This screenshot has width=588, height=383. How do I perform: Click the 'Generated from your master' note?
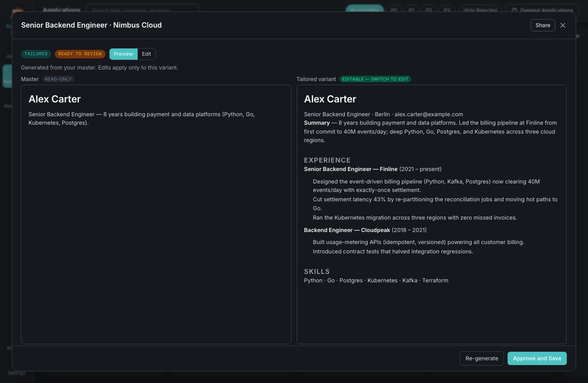(x=100, y=68)
